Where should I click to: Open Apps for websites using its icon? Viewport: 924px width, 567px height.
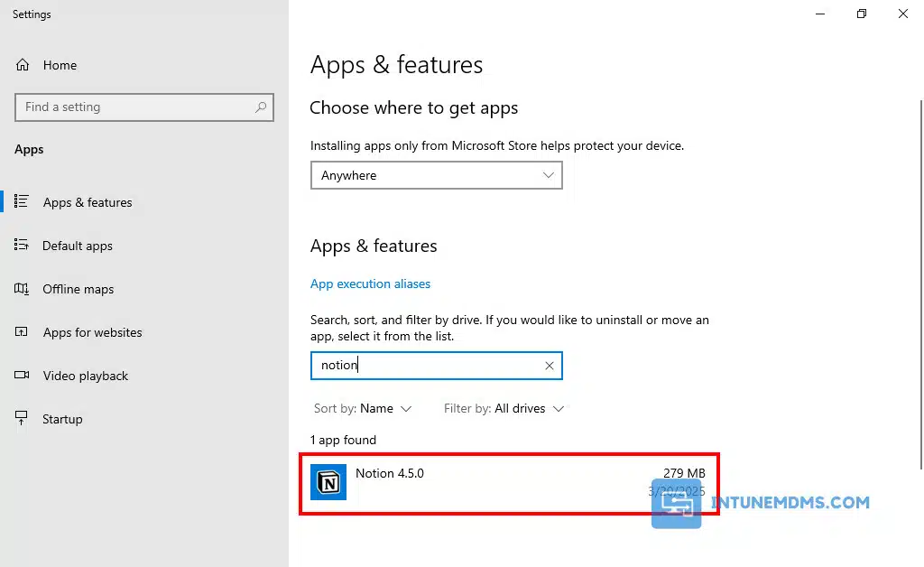coord(22,332)
